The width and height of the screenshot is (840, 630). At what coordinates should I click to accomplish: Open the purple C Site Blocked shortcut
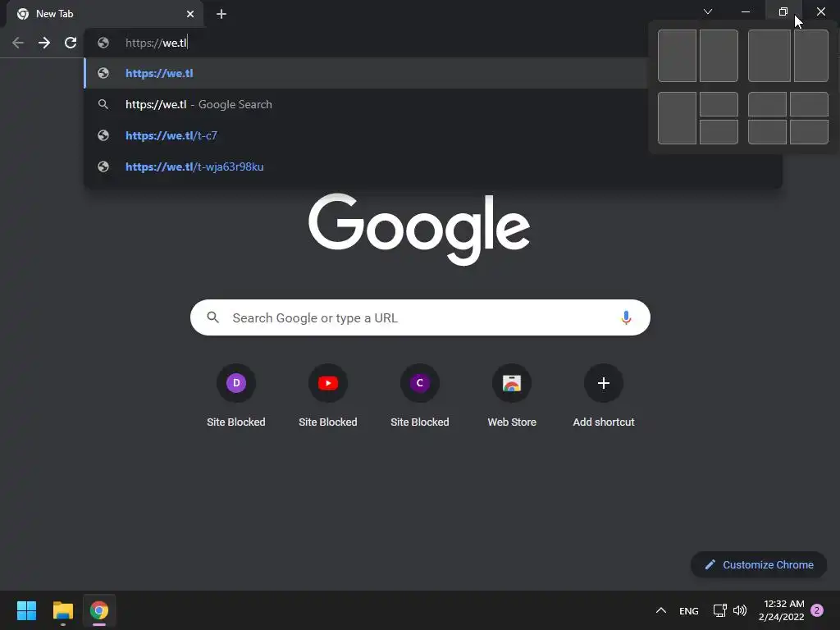pos(420,396)
